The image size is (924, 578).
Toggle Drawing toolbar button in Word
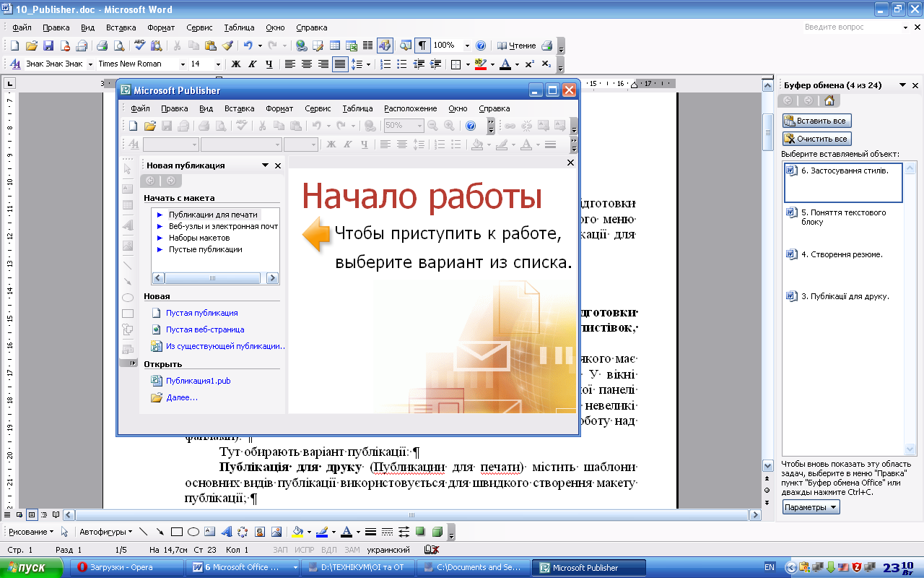click(x=385, y=46)
